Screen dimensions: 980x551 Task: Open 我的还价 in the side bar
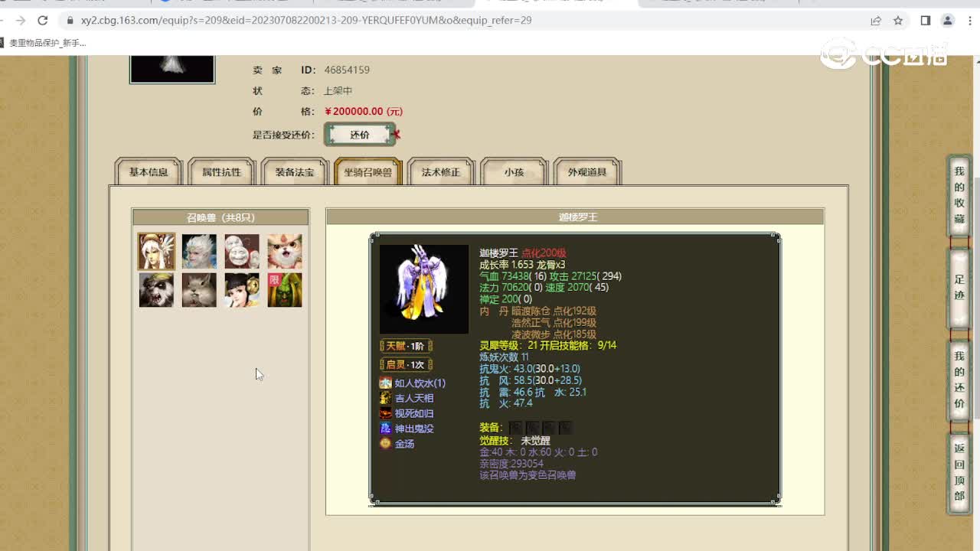pyautogui.click(x=959, y=380)
